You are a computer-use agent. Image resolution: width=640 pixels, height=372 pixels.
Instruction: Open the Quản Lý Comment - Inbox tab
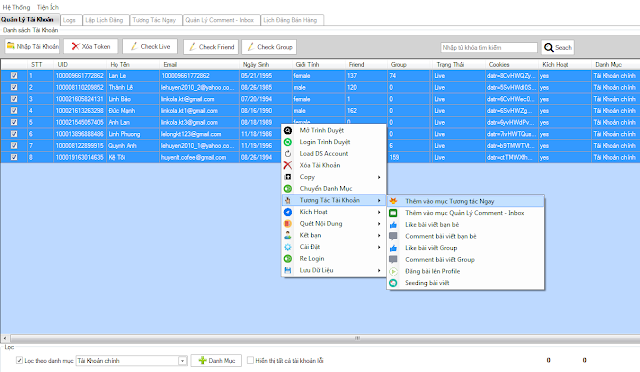pyautogui.click(x=220, y=20)
